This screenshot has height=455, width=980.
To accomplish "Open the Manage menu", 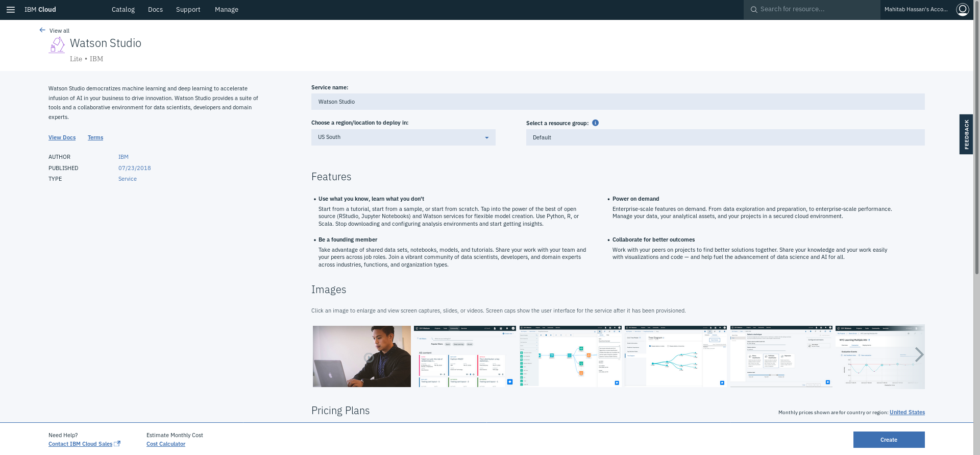I will pos(226,10).
